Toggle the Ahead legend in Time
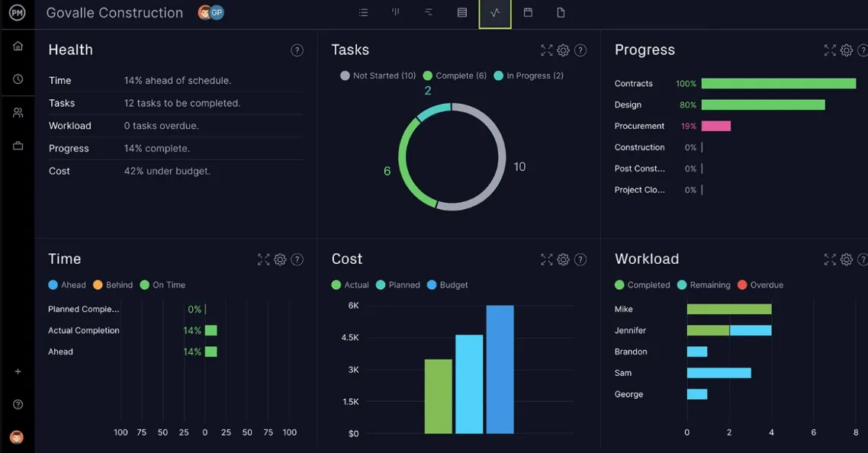868x453 pixels. point(67,284)
